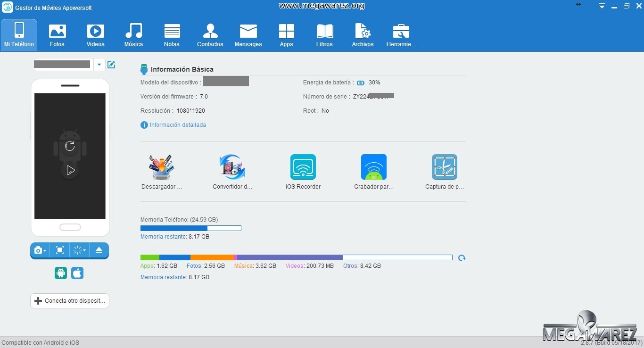This screenshot has width=644, height=348.
Task: Click the refresh icon on the phone screen
Action: tap(70, 146)
